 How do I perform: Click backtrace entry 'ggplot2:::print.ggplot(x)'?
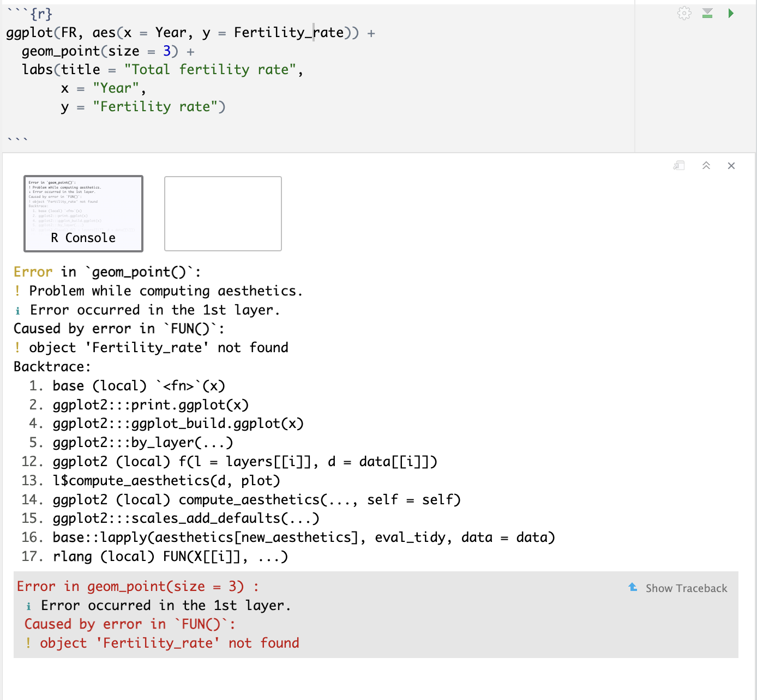pyautogui.click(x=151, y=405)
